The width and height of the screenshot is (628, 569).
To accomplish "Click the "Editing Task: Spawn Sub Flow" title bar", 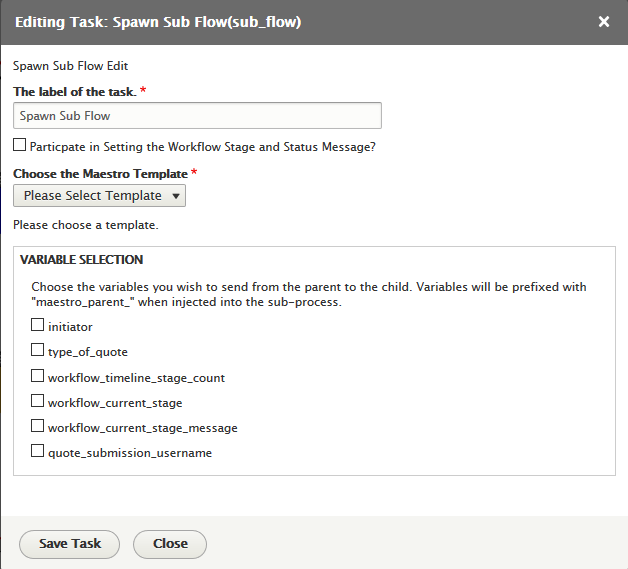I will click(x=158, y=21).
